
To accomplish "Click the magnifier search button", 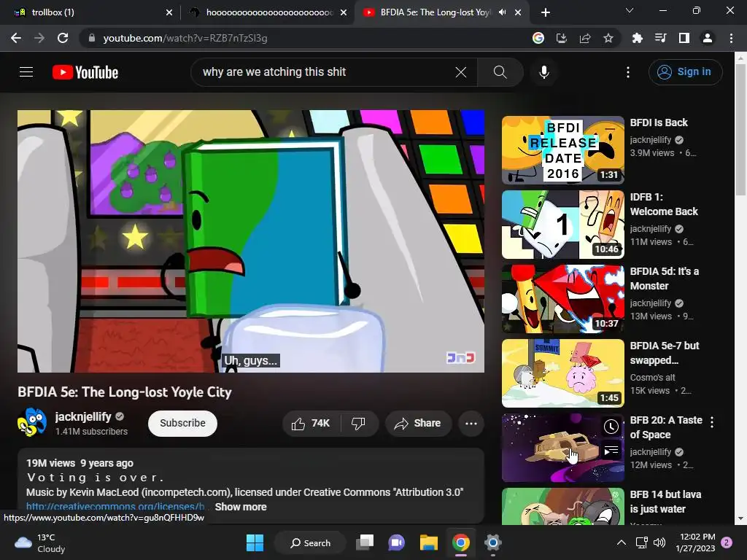I will point(500,72).
